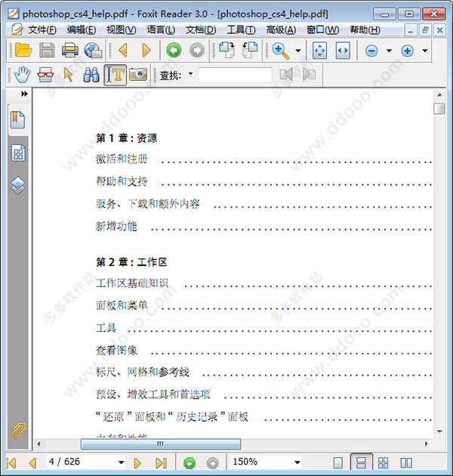Toggle the Select Text tool
Viewport: 453px width, 476px height.
[116, 75]
